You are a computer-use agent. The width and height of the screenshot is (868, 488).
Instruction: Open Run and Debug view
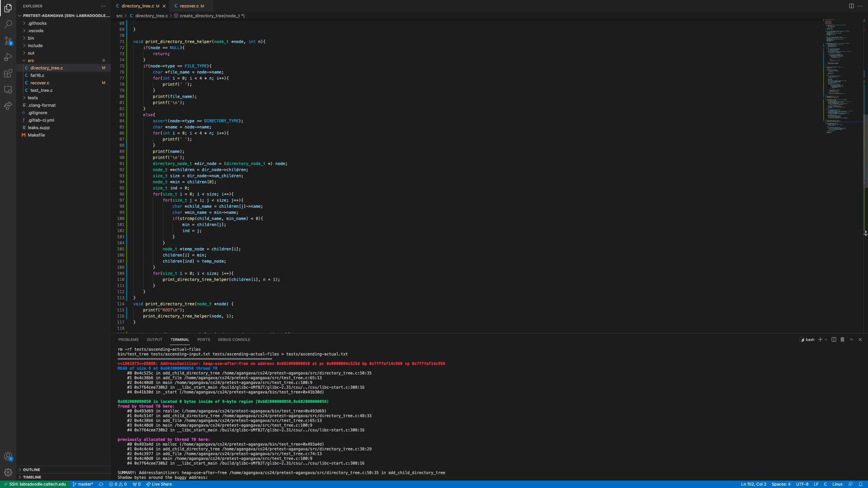point(8,57)
